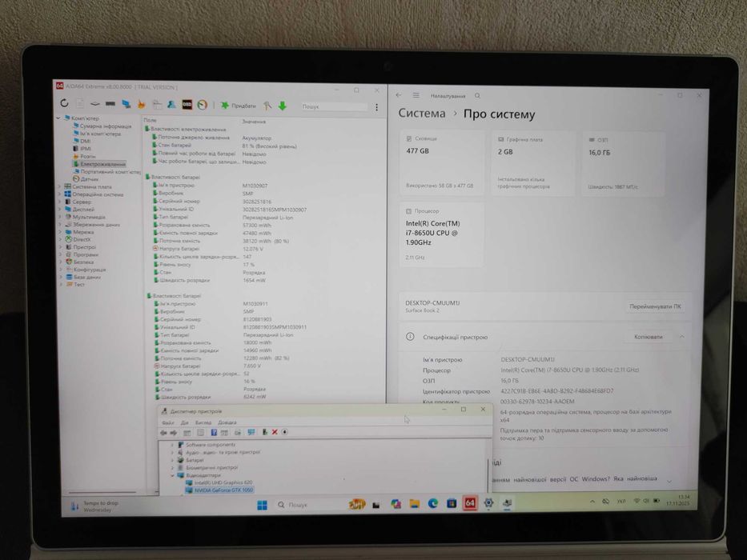Open the Довідка menu in Device Manager
The height and width of the screenshot is (560, 747).
coord(227,422)
